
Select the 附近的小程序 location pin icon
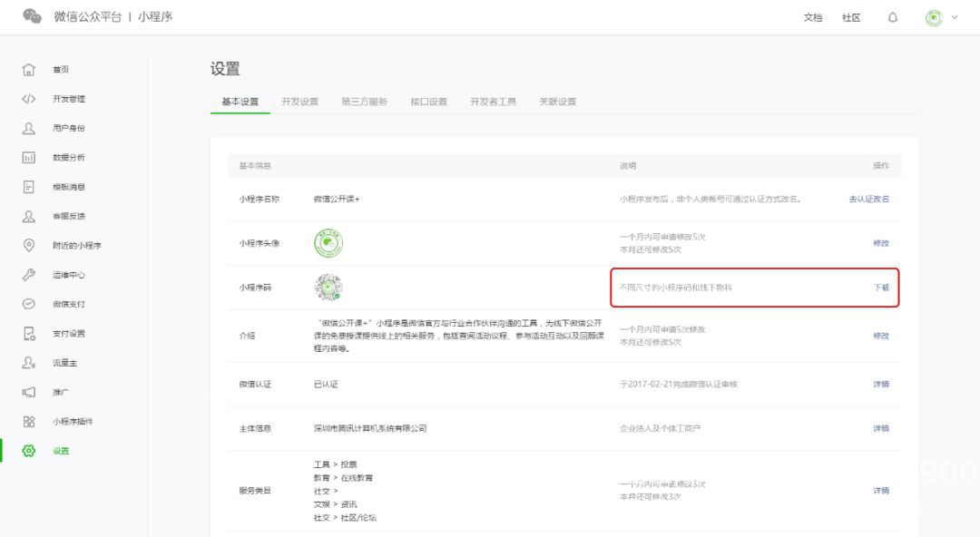click(29, 246)
